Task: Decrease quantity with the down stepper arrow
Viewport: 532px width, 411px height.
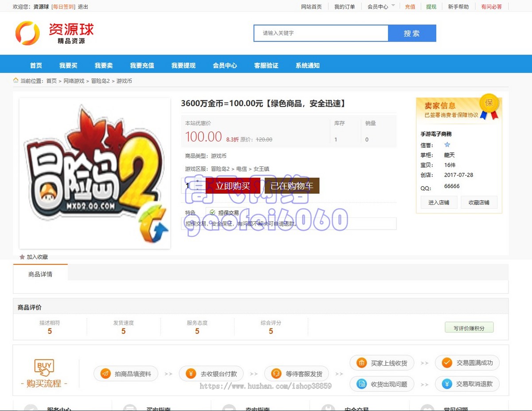Action: coord(198,189)
